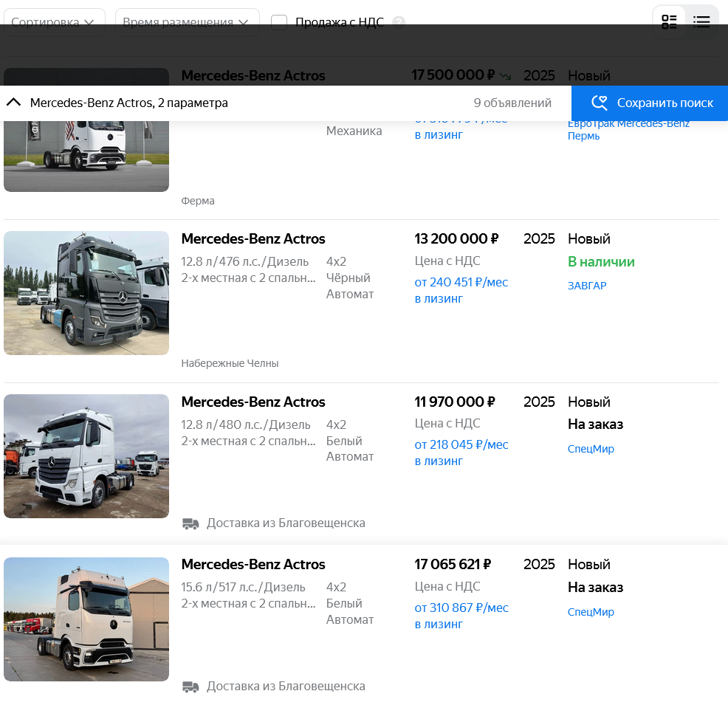Screen dimensions: 728x705
Task: Click the Набережные Челны location text
Action: pyautogui.click(x=230, y=363)
